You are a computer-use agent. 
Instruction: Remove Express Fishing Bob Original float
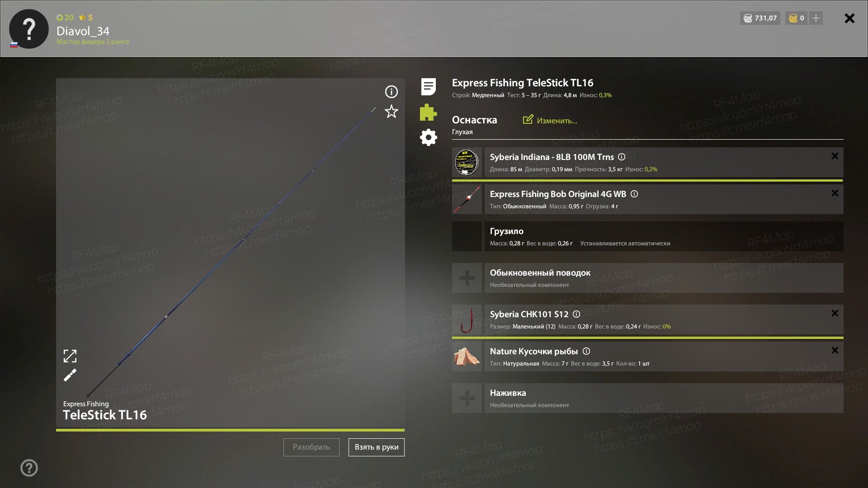(x=835, y=193)
